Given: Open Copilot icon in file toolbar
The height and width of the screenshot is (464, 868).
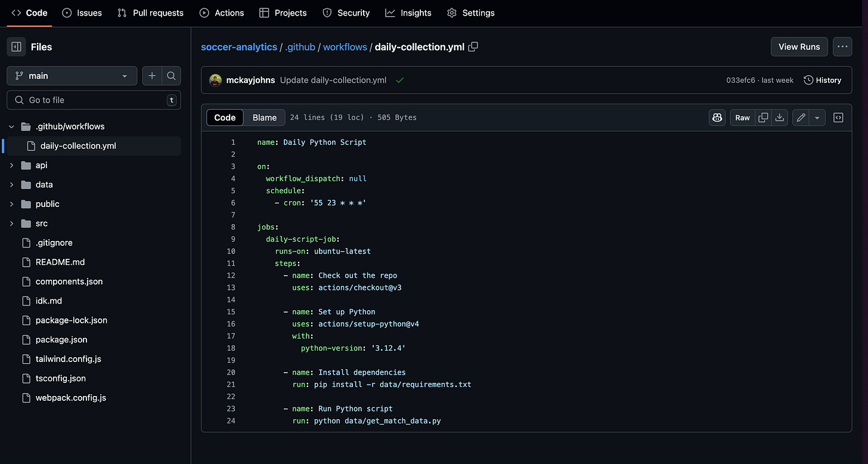Looking at the screenshot, I should pyautogui.click(x=717, y=117).
